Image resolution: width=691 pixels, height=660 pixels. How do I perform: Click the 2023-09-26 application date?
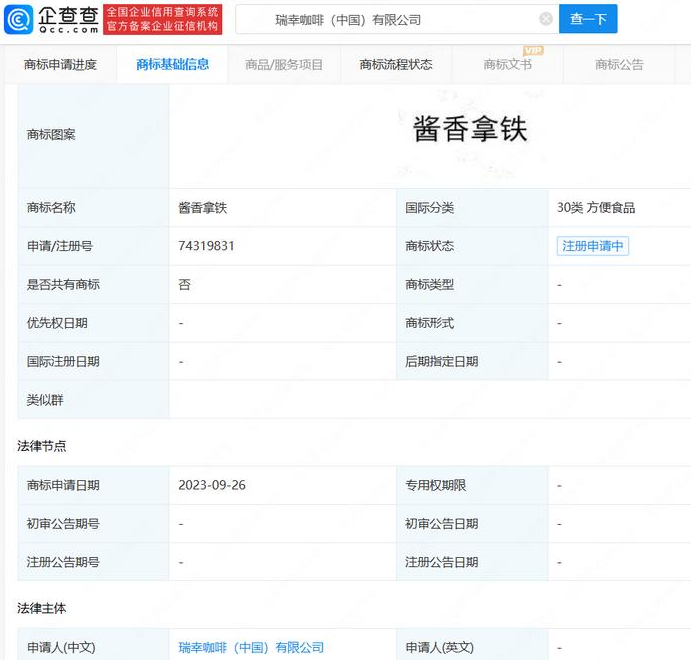pos(212,485)
